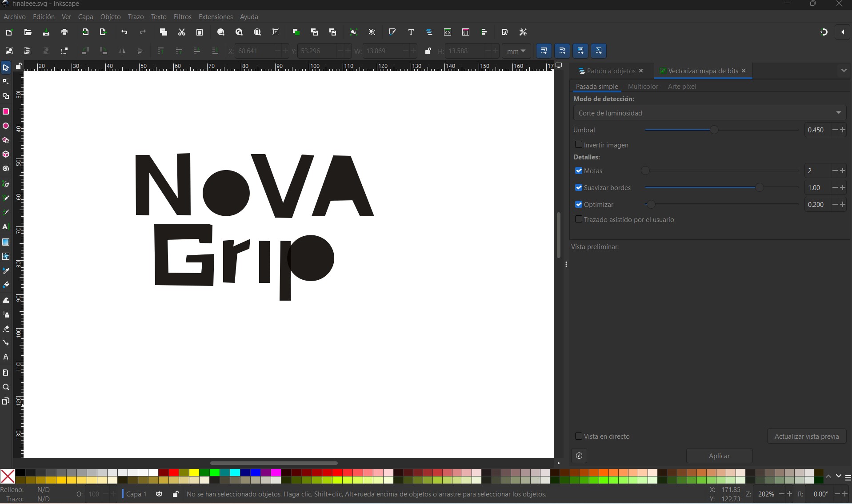Click the Optimizar value field 0.200
852x504 pixels.
click(x=817, y=204)
